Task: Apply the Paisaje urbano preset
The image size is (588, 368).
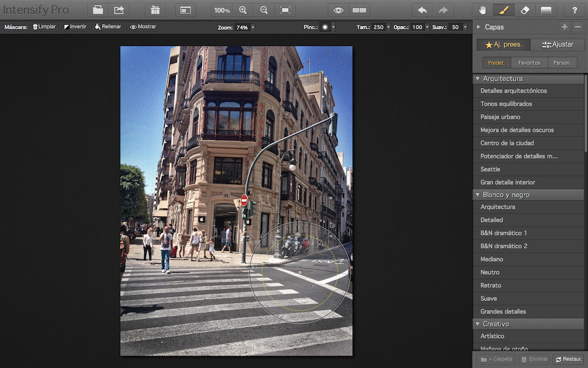Action: 529,117
